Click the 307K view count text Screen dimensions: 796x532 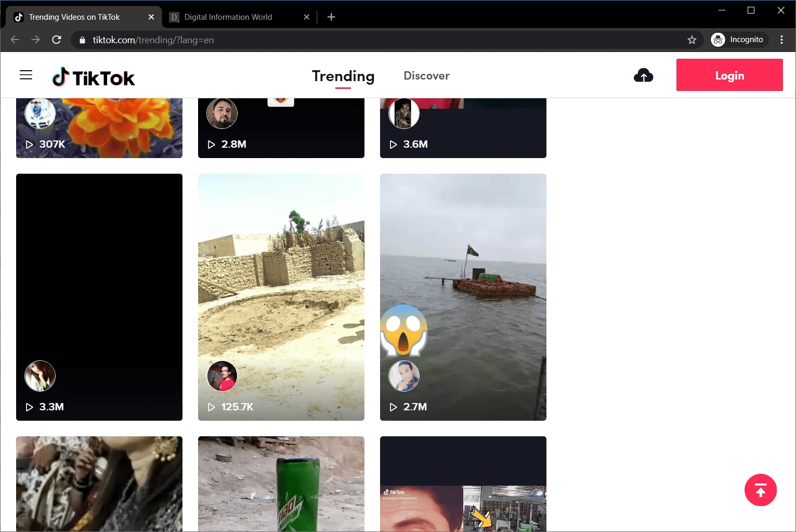tap(53, 145)
